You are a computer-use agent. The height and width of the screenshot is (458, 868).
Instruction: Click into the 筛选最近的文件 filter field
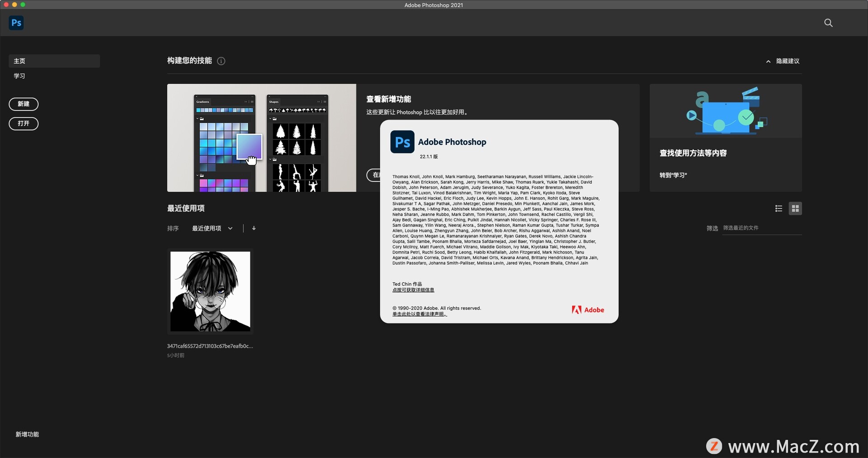[762, 228]
